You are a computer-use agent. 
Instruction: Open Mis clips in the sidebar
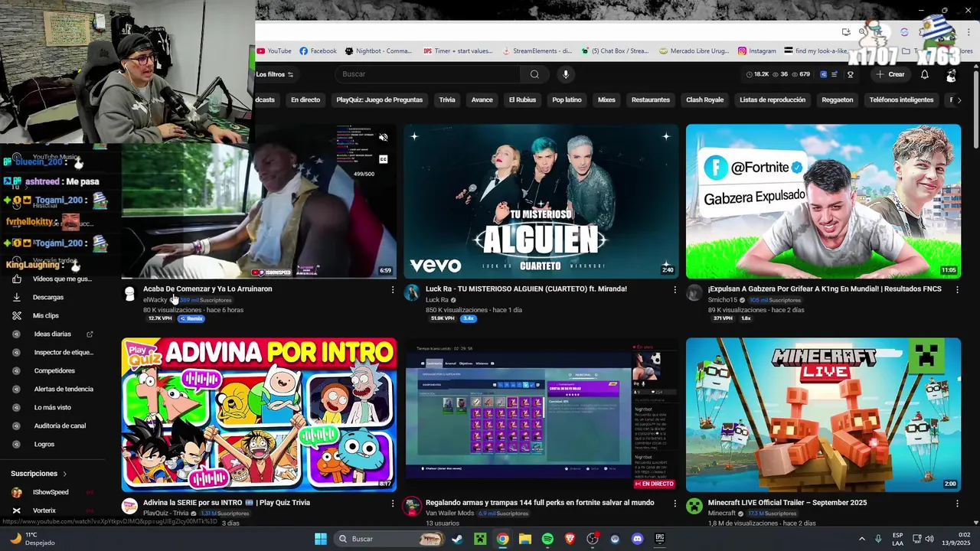tap(46, 315)
